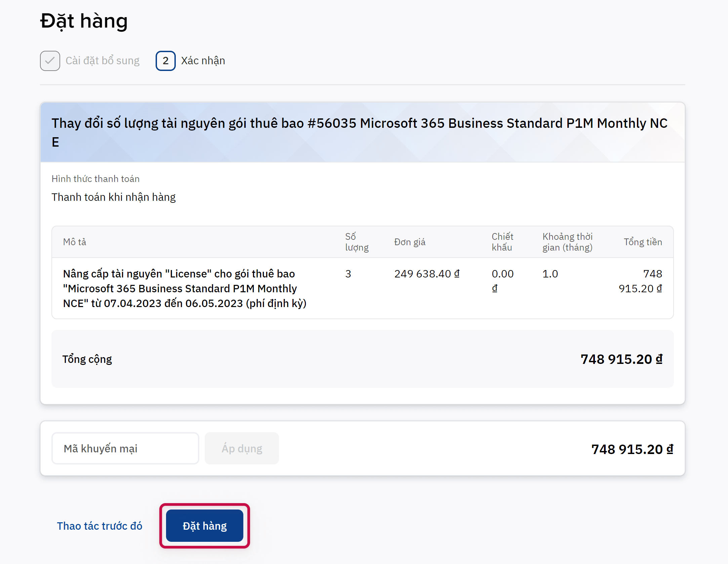Viewport: 728px width, 564px height.
Task: Click the Chiết khấu column header
Action: 502,242
